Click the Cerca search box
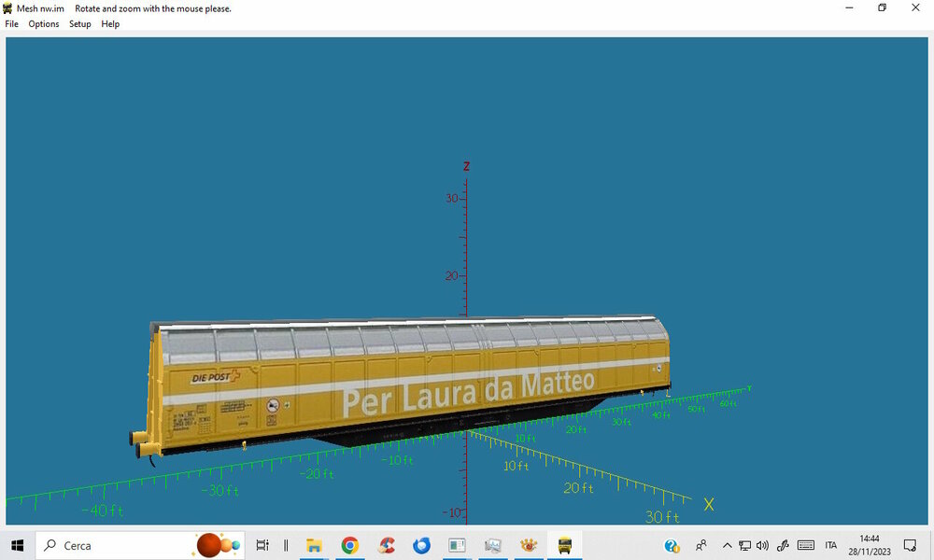The image size is (934, 560). (140, 545)
